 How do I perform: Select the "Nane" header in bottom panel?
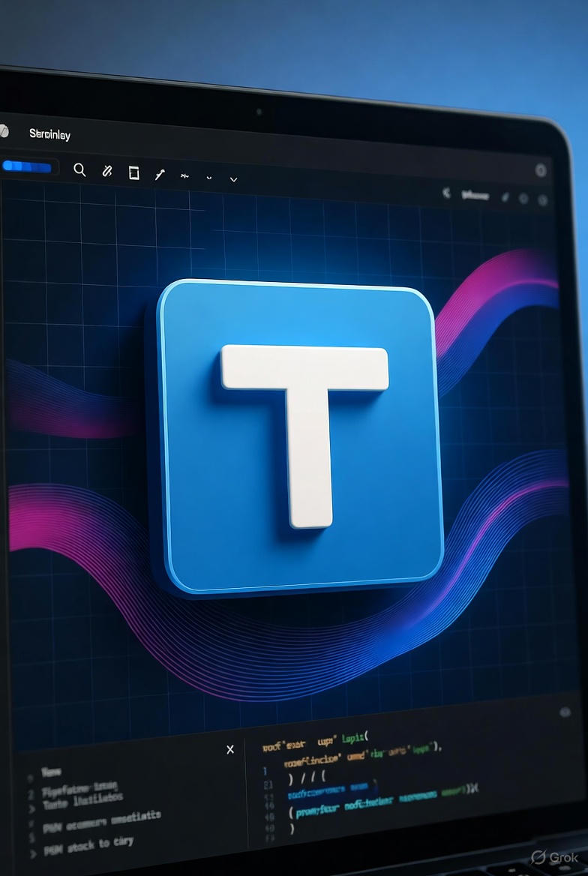click(51, 772)
